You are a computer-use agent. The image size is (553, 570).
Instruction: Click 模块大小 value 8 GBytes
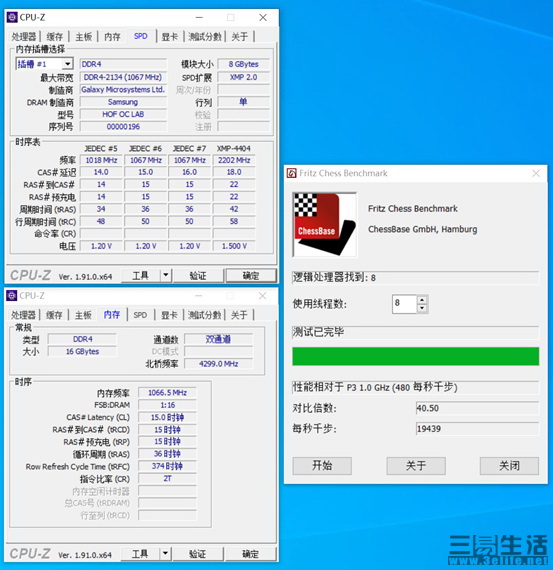pyautogui.click(x=244, y=64)
